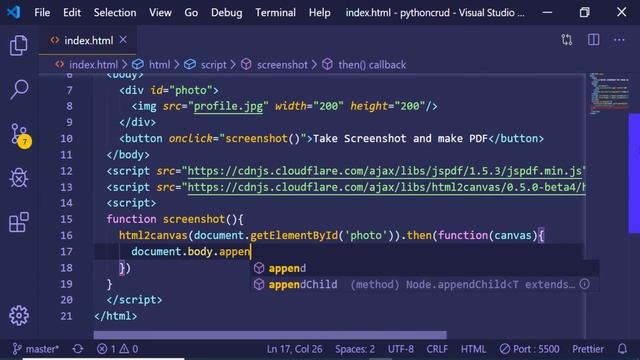Click the cube icon of append suggestion
Viewport: 640px width, 360px height.
tap(259, 268)
